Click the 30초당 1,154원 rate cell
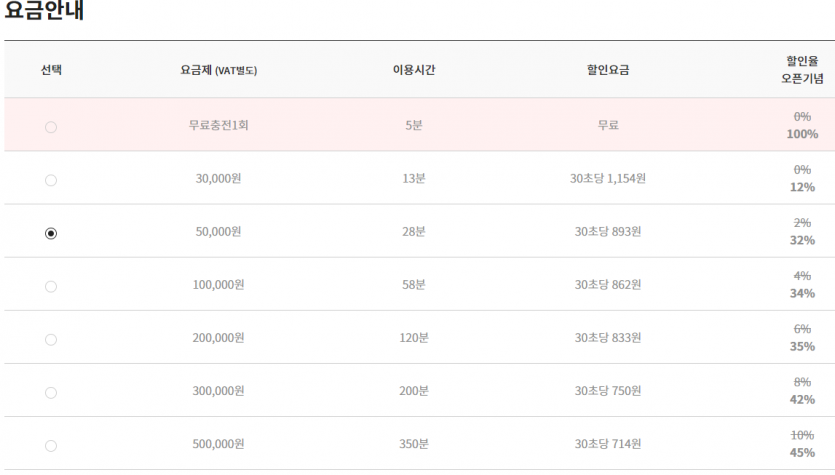Viewport: 835px width, 475px height. 608,178
